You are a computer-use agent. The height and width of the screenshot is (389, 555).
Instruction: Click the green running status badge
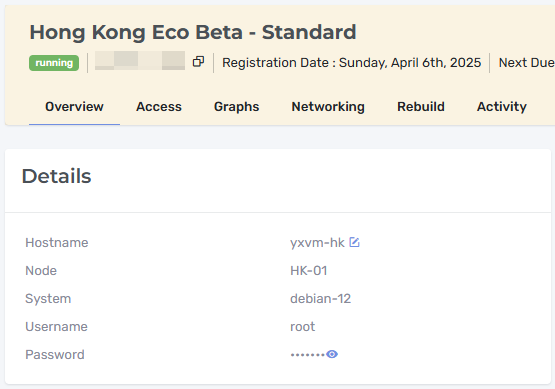pos(54,63)
